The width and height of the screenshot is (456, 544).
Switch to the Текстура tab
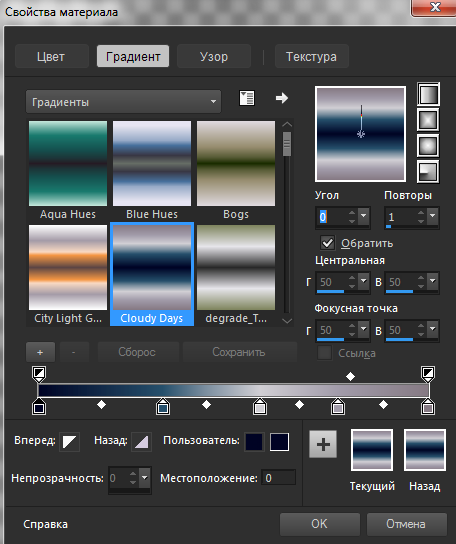(x=312, y=56)
